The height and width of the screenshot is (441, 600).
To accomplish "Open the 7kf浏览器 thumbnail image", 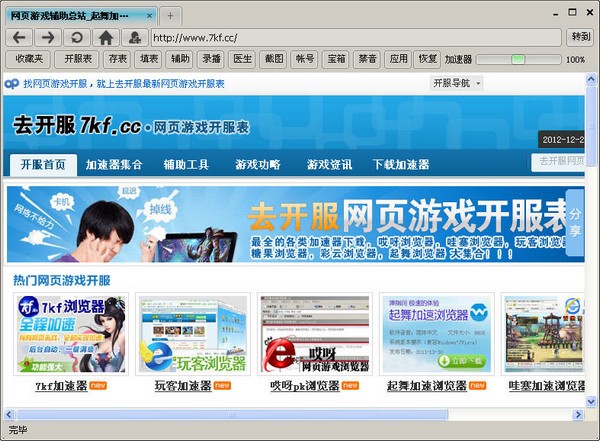I will pyautogui.click(x=71, y=334).
